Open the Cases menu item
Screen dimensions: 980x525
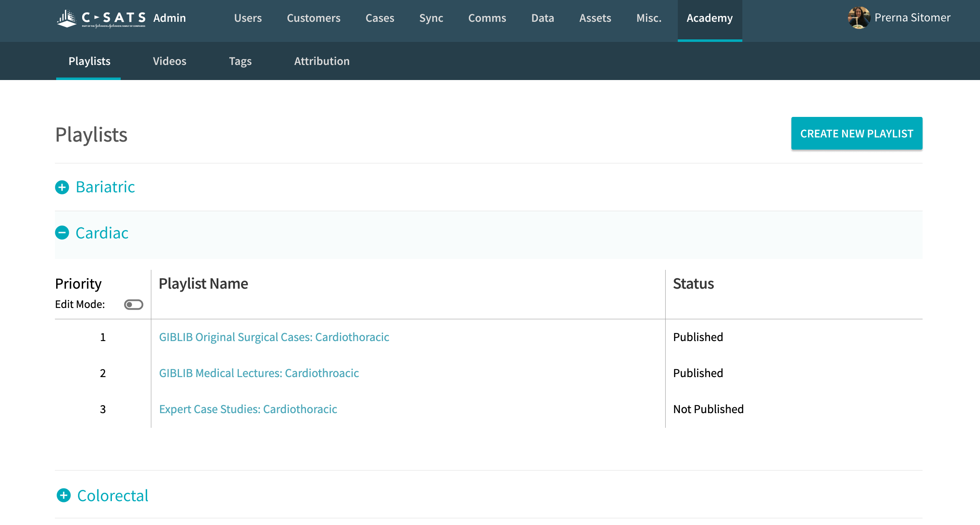click(x=380, y=18)
